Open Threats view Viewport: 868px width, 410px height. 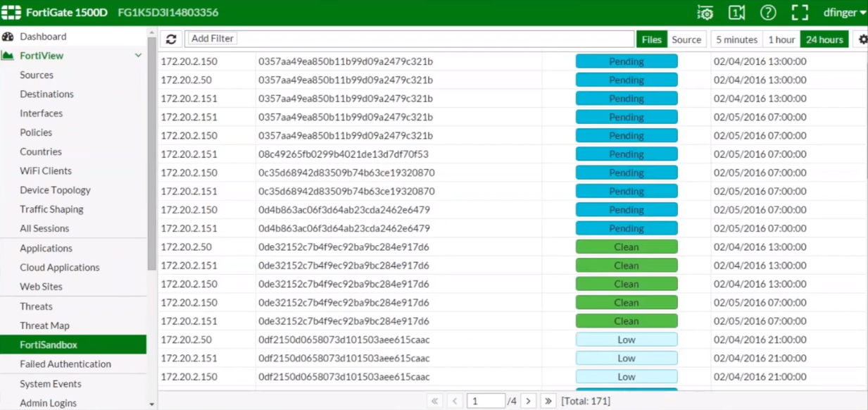tap(36, 306)
